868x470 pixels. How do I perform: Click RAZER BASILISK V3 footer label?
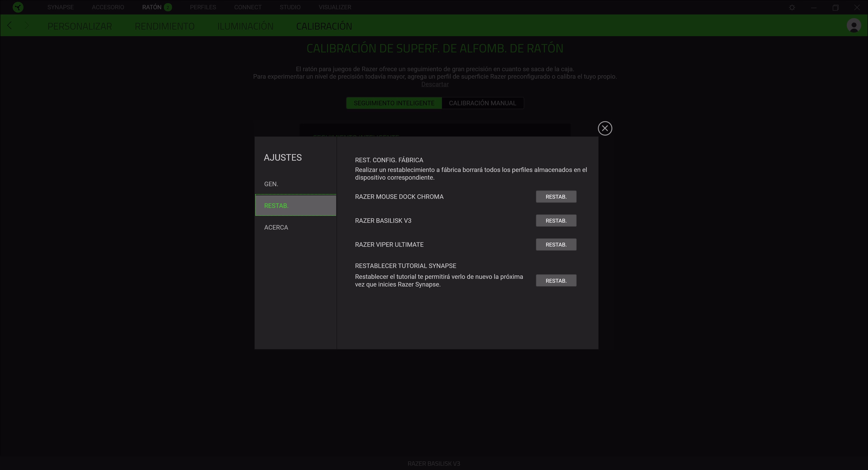[x=434, y=464]
